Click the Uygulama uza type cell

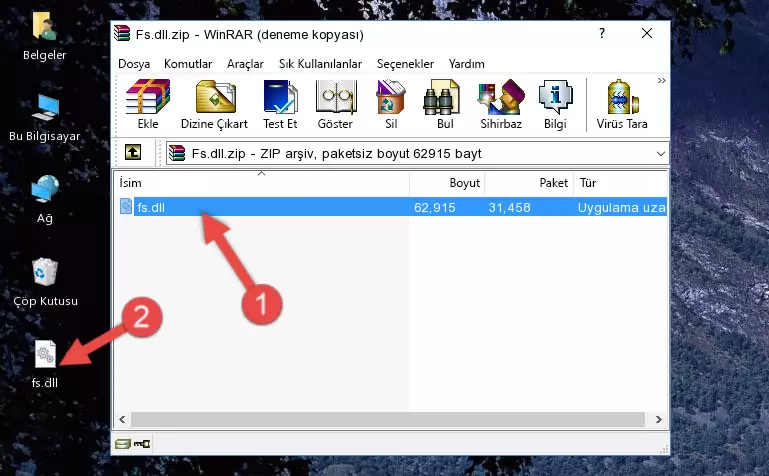[621, 207]
